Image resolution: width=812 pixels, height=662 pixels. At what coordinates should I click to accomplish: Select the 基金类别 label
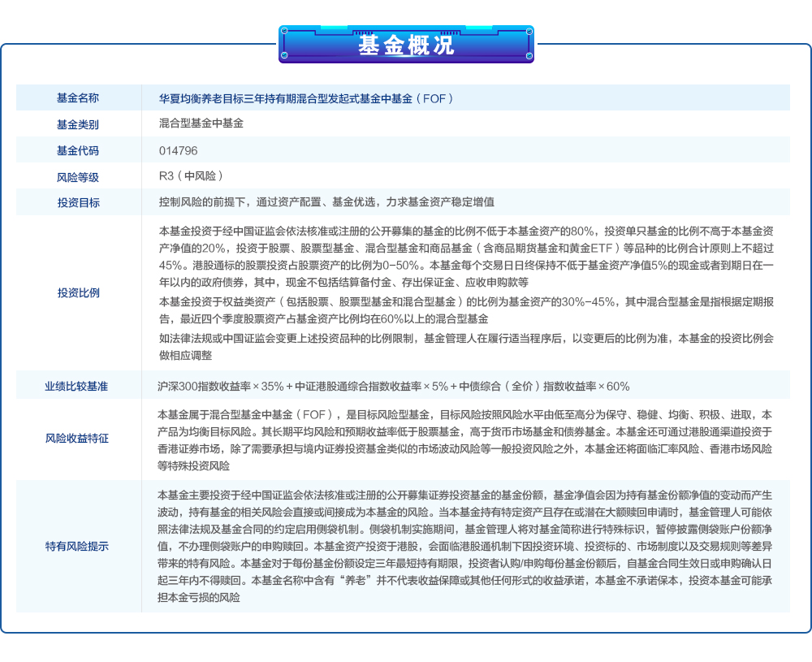[78, 124]
